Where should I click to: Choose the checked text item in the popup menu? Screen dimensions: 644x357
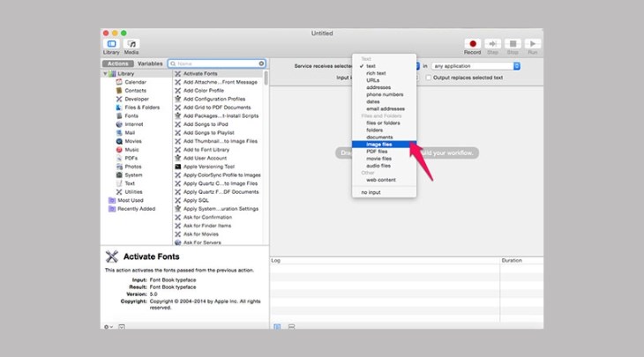click(x=384, y=66)
